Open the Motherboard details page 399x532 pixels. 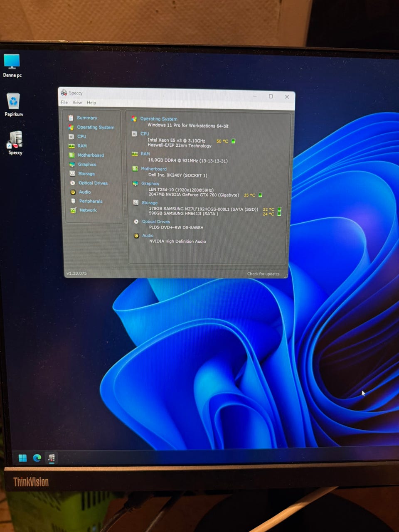point(91,155)
